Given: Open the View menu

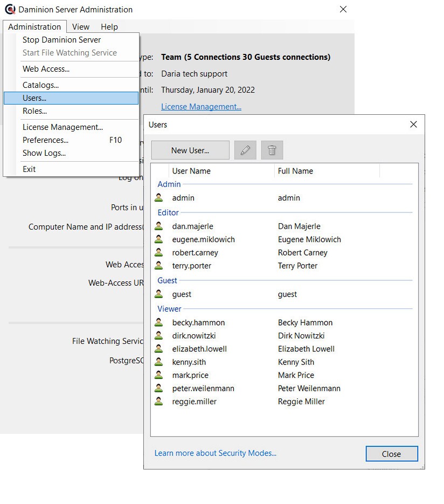Looking at the screenshot, I should (x=81, y=27).
